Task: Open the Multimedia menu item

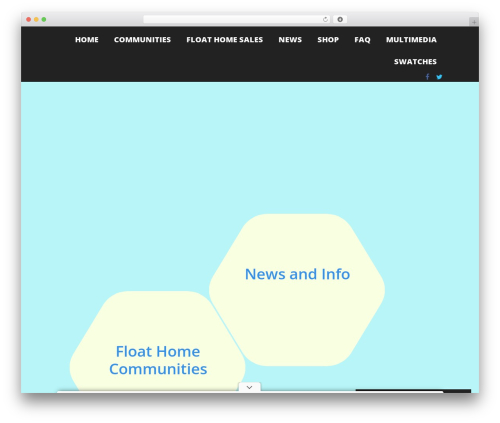Action: [x=411, y=40]
